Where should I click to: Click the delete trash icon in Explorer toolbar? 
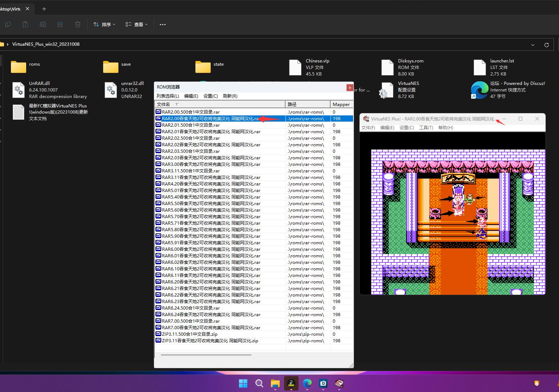tap(78, 24)
